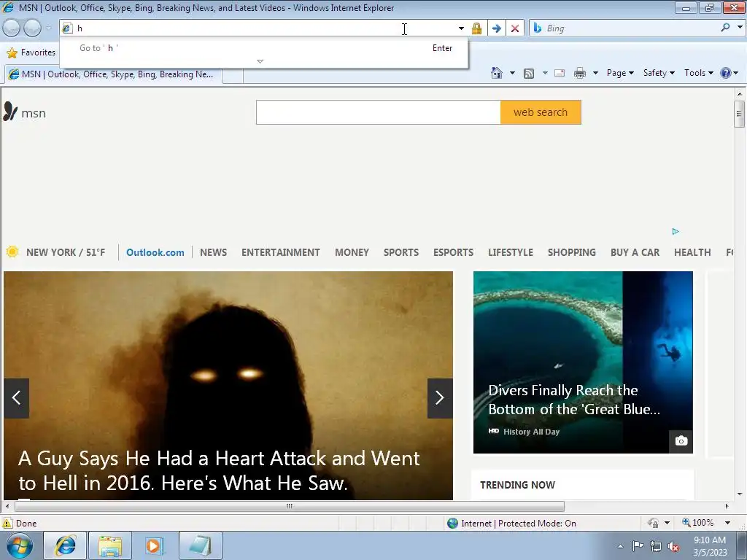The image size is (747, 560).
Task: Click the camera gallery icon
Action: click(x=681, y=441)
